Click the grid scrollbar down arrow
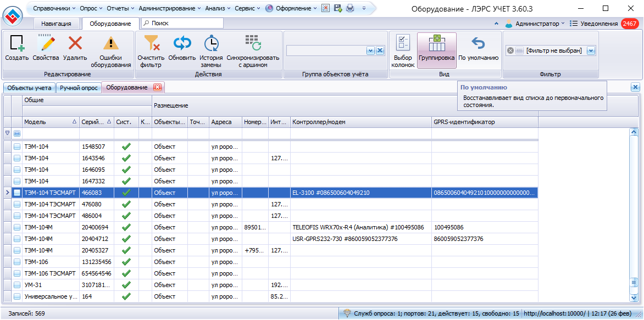 633,297
